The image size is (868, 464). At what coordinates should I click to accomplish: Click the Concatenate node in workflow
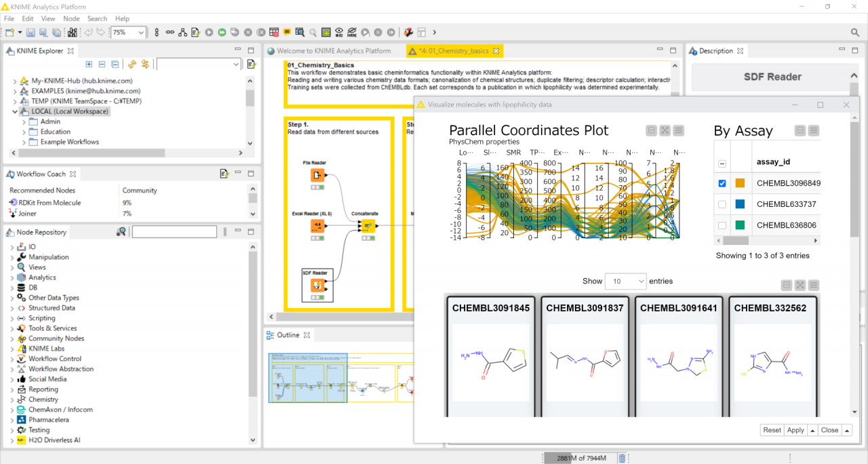click(x=367, y=226)
